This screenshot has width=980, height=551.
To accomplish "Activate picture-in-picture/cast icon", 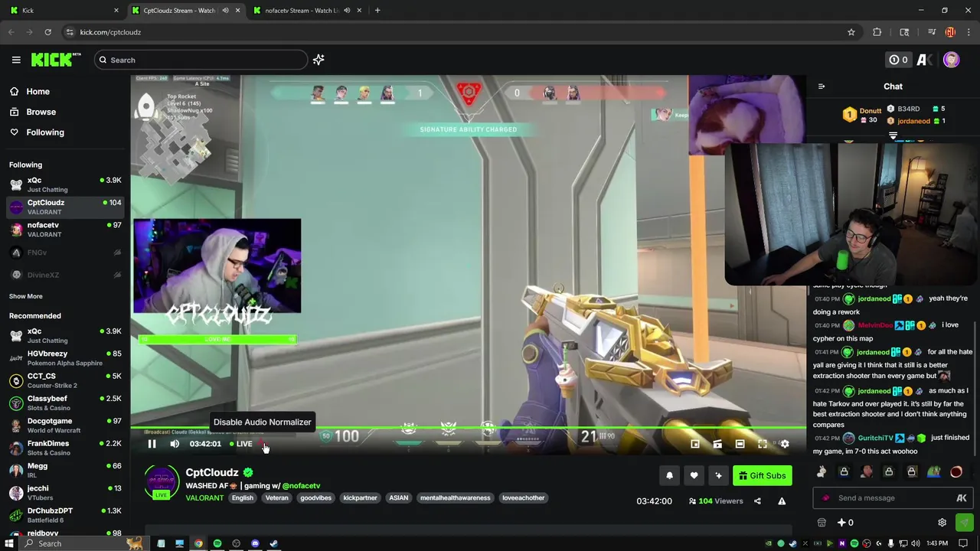I will [x=717, y=444].
